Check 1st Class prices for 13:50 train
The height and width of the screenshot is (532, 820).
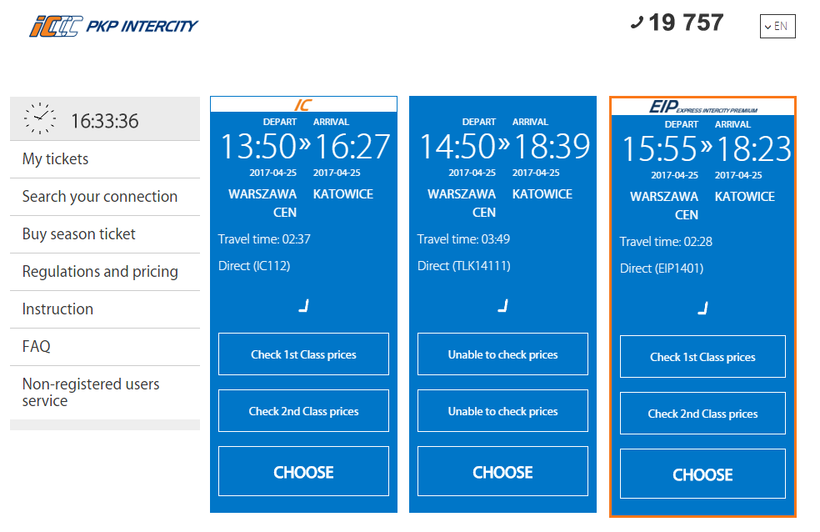click(x=303, y=354)
